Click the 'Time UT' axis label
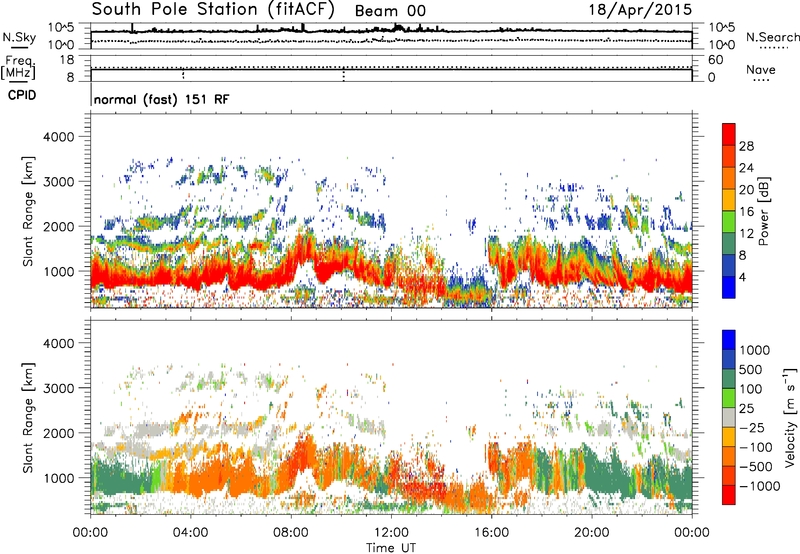 [x=391, y=547]
